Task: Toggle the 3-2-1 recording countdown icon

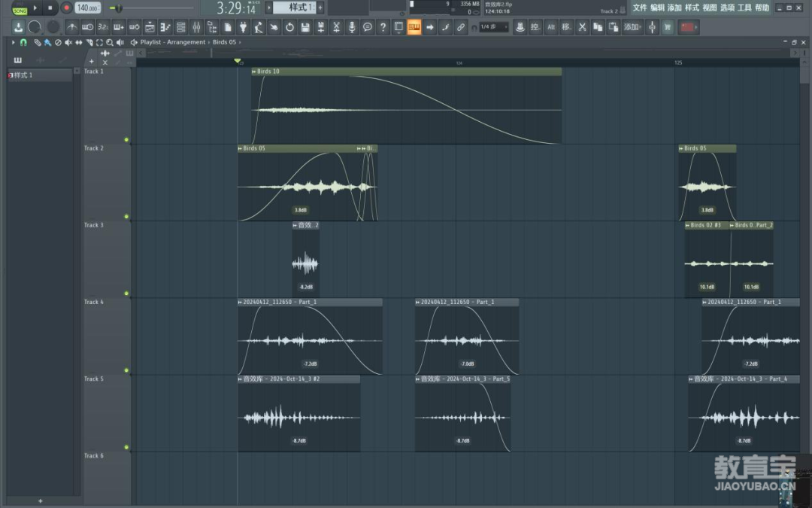Action: coord(103,27)
